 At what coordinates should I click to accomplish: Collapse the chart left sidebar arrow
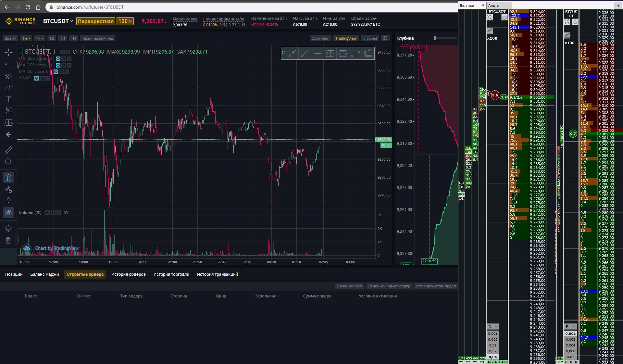coord(17,239)
